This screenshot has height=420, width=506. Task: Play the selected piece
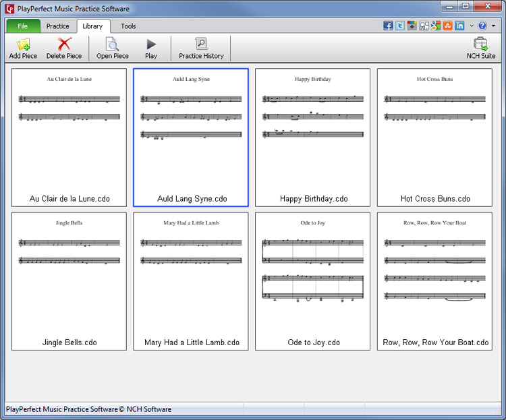[151, 44]
